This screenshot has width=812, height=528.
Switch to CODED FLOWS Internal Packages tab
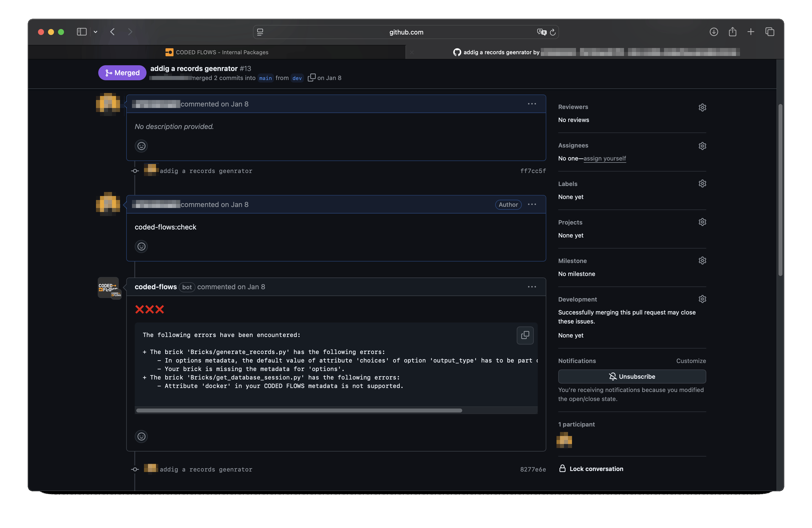point(217,52)
